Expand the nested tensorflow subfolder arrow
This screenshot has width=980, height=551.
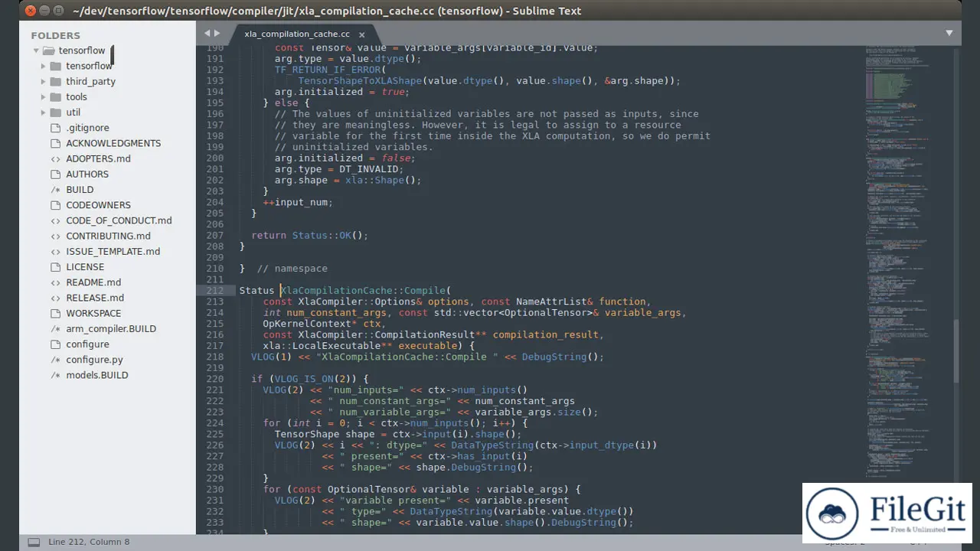click(x=44, y=66)
